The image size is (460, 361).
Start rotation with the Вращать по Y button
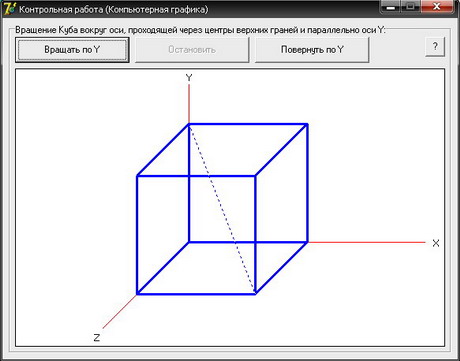pyautogui.click(x=72, y=50)
